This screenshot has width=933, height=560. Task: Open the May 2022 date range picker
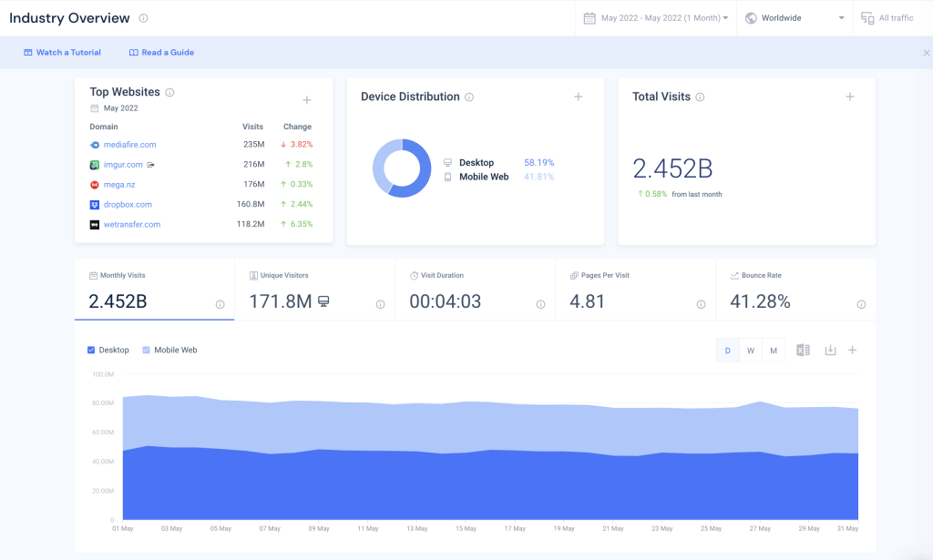(654, 17)
